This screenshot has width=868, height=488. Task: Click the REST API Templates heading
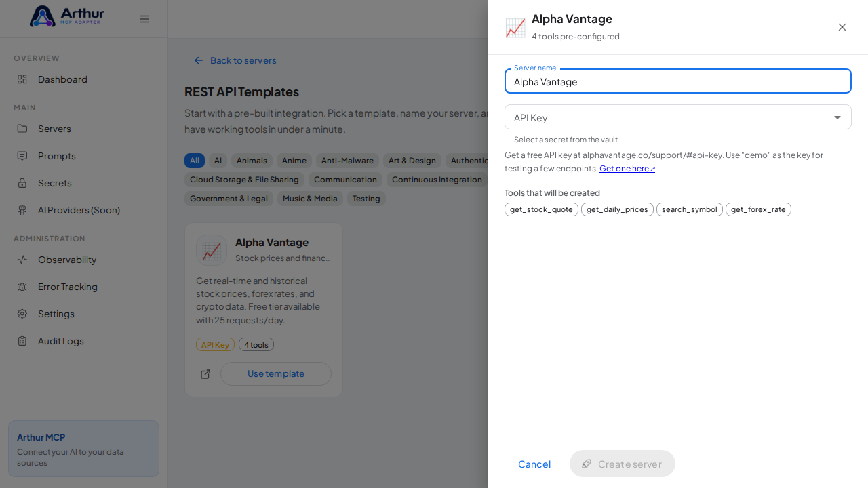[x=241, y=91]
